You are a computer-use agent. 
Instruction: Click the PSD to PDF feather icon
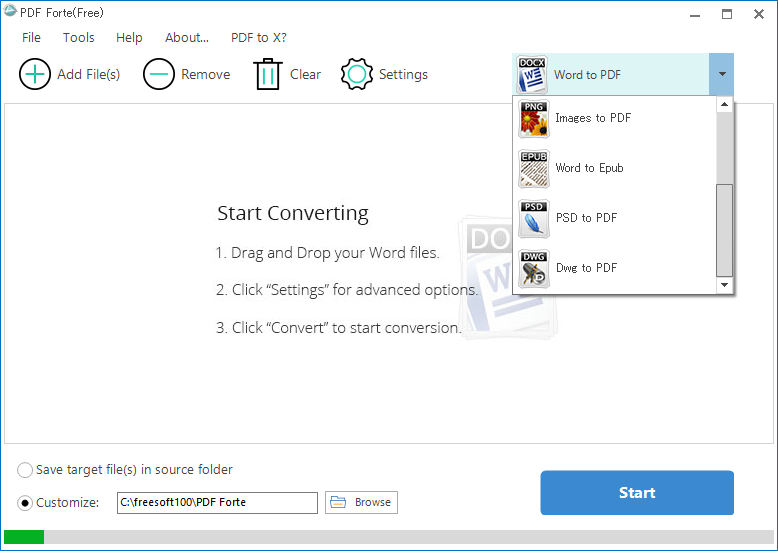[533, 219]
